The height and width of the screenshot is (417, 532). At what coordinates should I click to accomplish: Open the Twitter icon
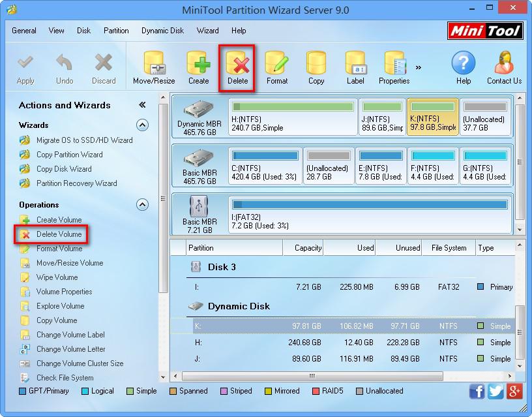tap(495, 391)
